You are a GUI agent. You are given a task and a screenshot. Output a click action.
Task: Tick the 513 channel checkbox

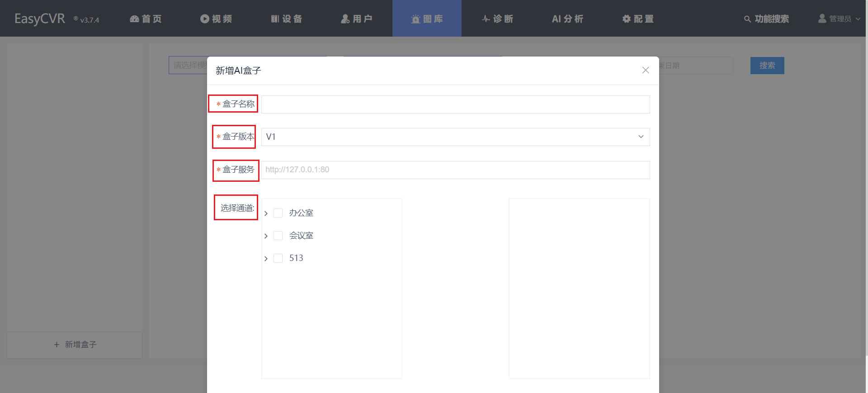click(278, 258)
